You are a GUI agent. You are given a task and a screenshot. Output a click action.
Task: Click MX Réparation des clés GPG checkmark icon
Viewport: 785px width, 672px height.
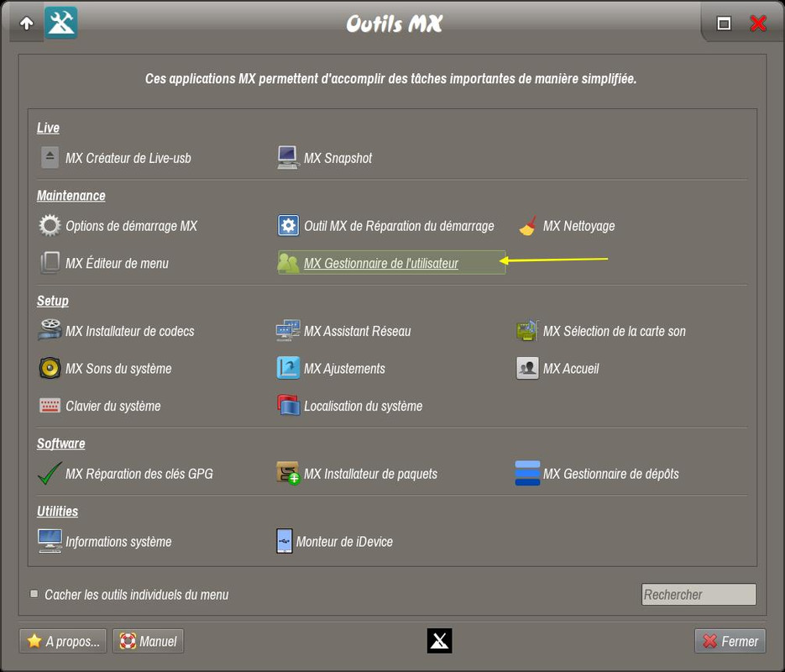point(50,473)
